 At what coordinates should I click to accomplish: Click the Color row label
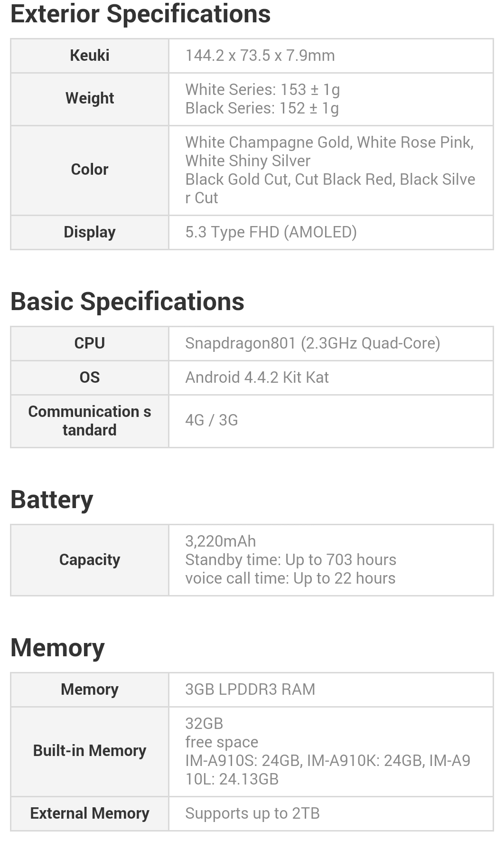pyautogui.click(x=90, y=170)
